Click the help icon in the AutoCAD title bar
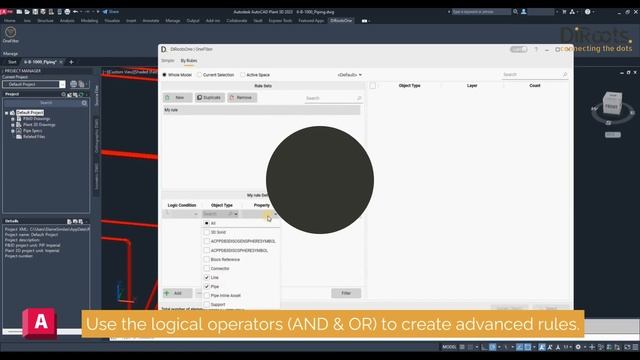 588,12
